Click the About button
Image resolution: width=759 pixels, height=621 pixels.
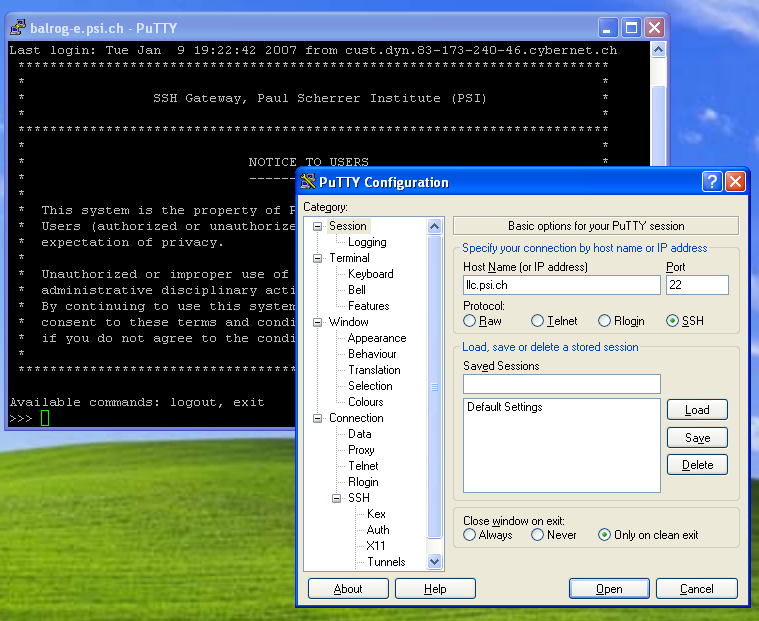[348, 589]
